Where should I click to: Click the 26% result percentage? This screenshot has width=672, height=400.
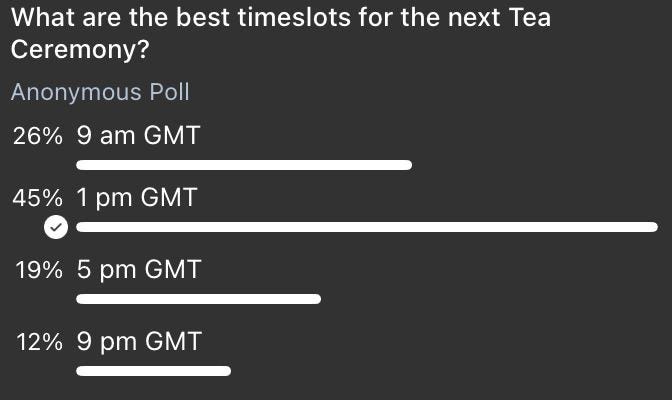pos(38,136)
